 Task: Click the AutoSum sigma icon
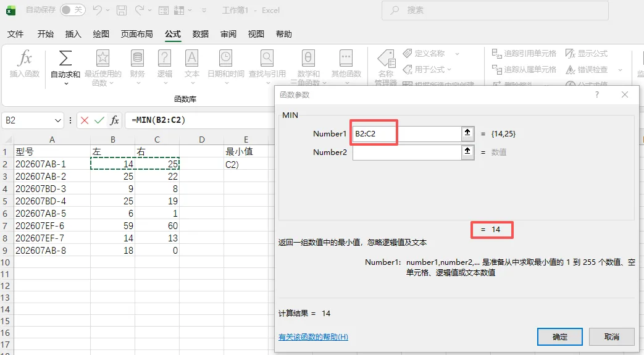65,58
